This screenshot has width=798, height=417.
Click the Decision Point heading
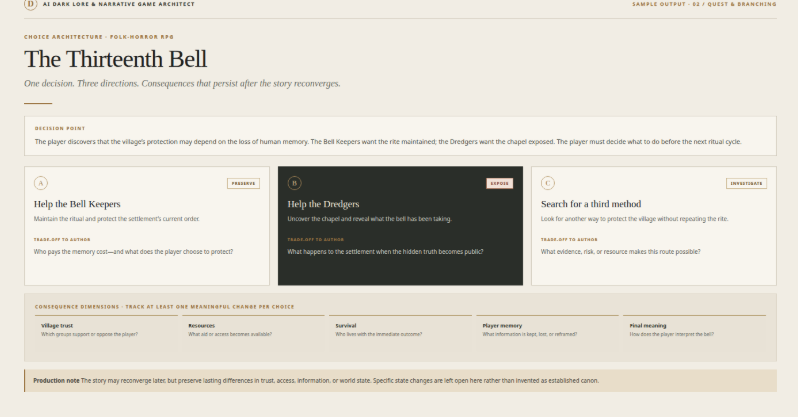click(x=60, y=128)
